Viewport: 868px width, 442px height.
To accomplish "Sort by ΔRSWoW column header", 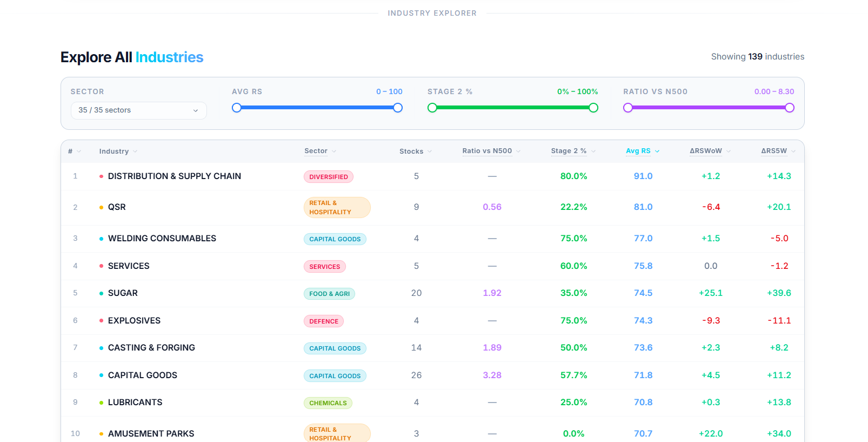I will click(710, 151).
